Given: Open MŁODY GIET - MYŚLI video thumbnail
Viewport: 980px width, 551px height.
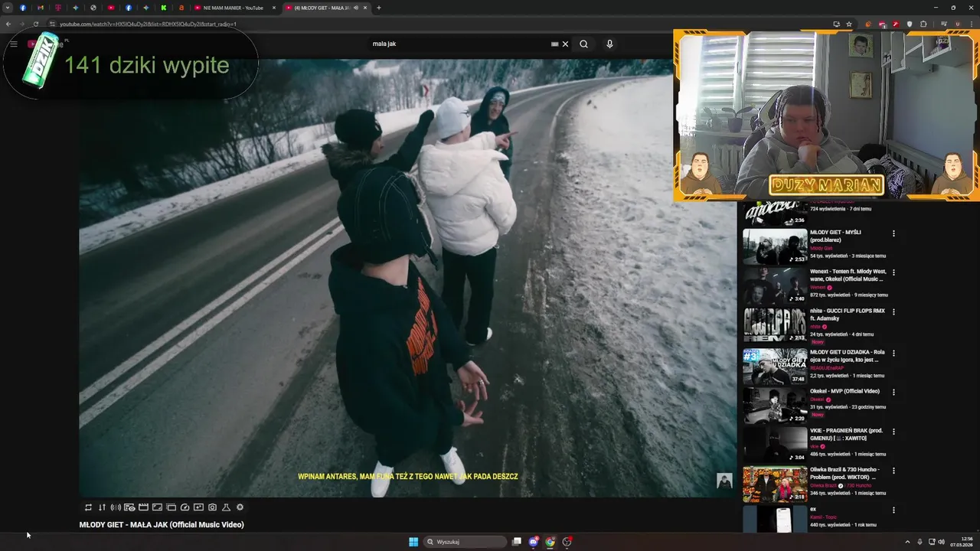Looking at the screenshot, I should (x=775, y=246).
